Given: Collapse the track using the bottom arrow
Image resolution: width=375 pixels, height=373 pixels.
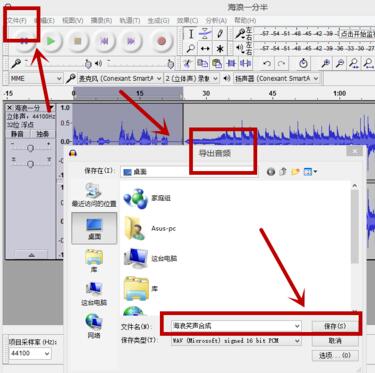Looking at the screenshot, I should tap(31, 255).
